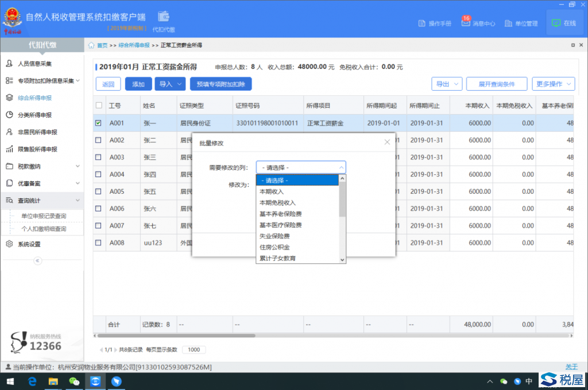Screen dimensions: 588x390
Task: Select 本期收入 in dropdown list
Action: point(297,192)
